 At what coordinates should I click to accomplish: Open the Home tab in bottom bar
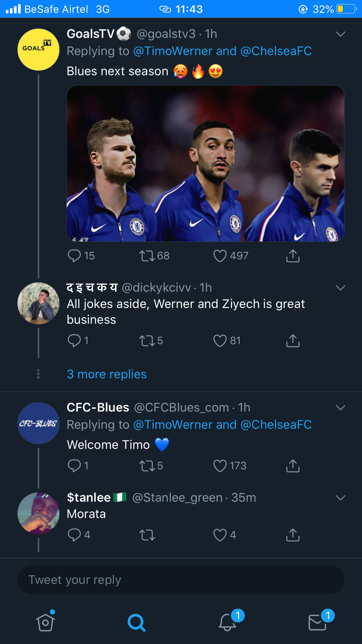tap(45, 622)
